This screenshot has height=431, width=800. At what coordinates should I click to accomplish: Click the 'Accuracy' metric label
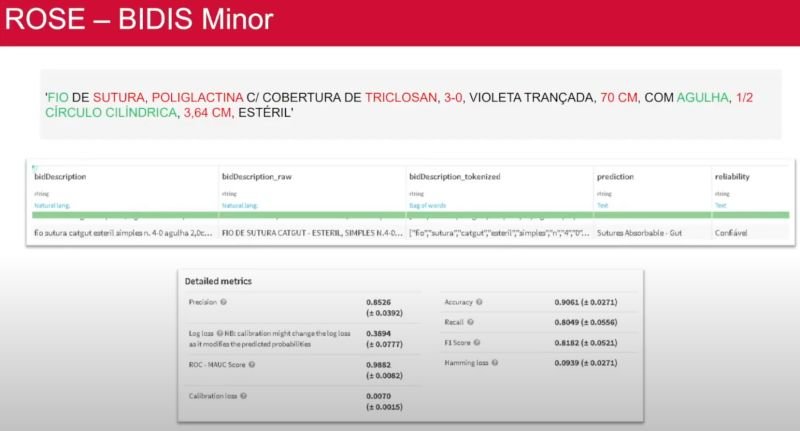point(459,302)
